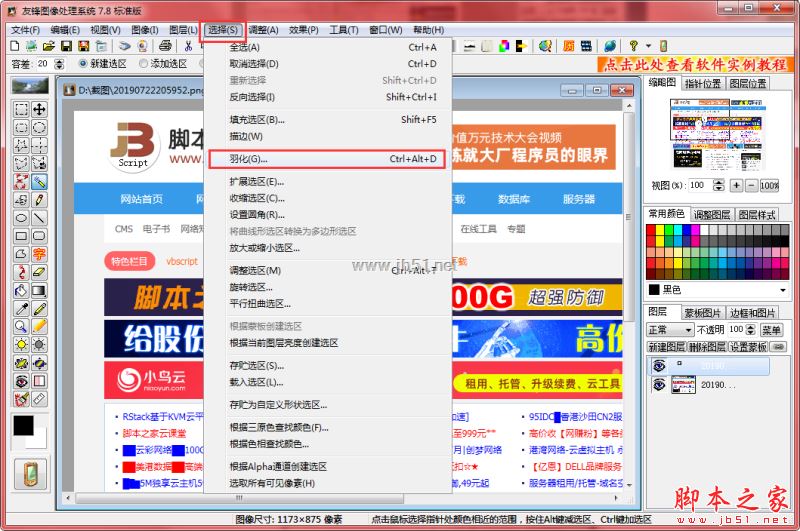Open dropdown arrow beside the help icon
The width and height of the screenshot is (800, 531).
648,46
